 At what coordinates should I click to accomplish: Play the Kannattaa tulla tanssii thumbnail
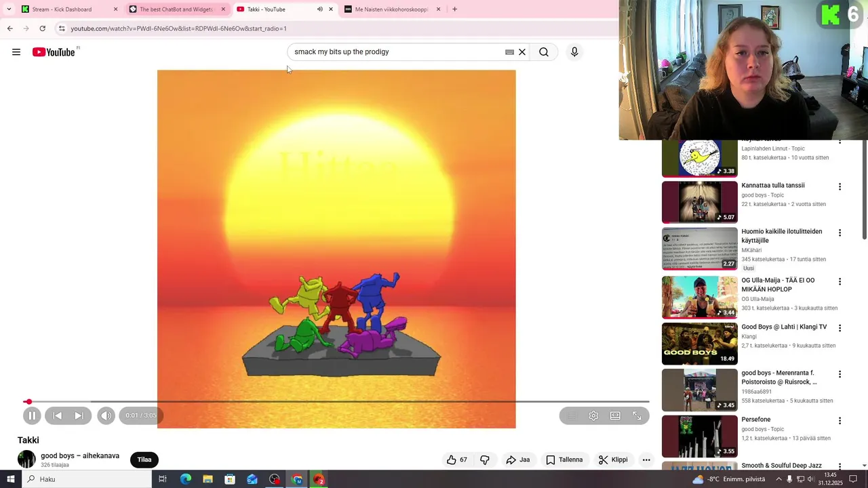click(x=699, y=202)
